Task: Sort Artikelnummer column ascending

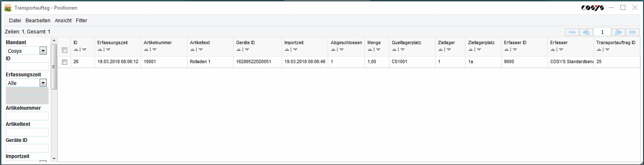Action: [x=146, y=49]
